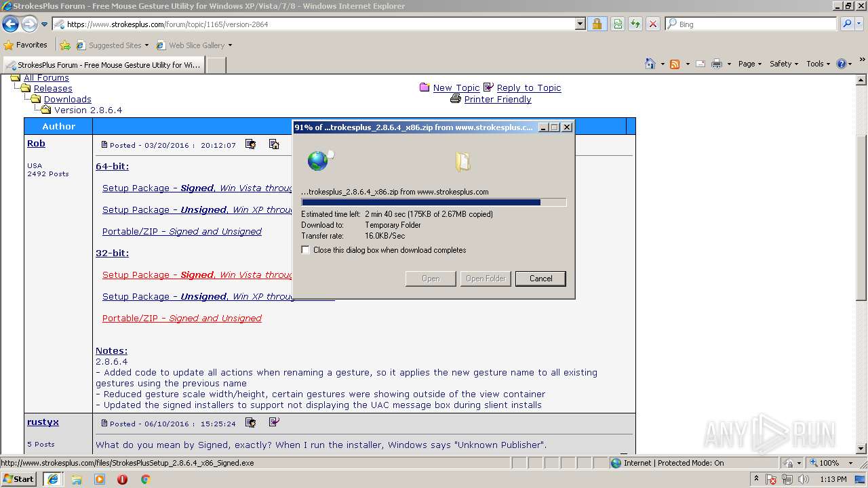Viewport: 868px width, 488px height.
Task: Click the security lock icon in address bar
Action: (597, 24)
